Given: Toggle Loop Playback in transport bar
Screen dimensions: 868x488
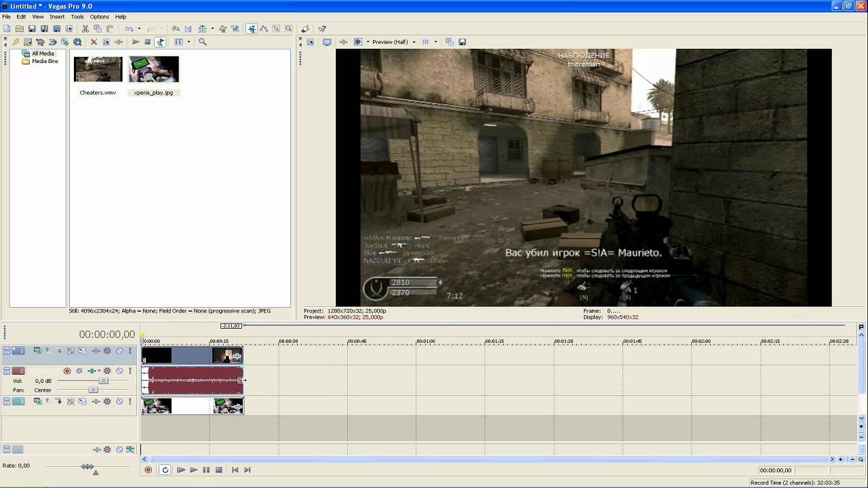Looking at the screenshot, I should (165, 470).
